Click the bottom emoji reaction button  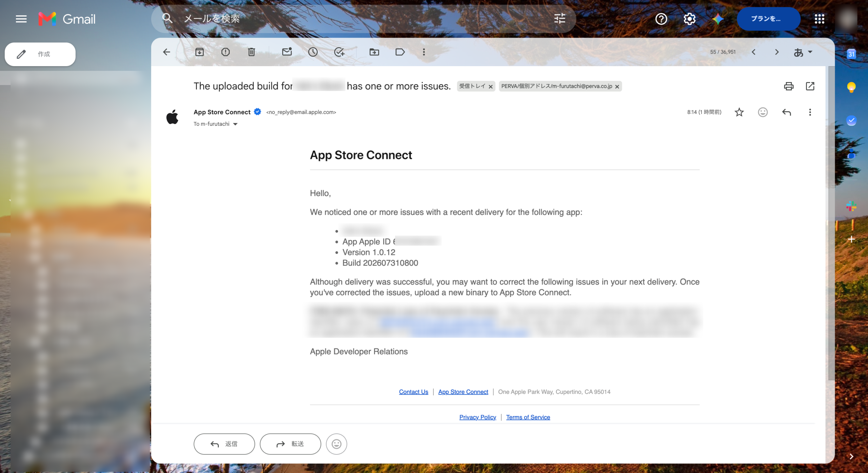336,444
